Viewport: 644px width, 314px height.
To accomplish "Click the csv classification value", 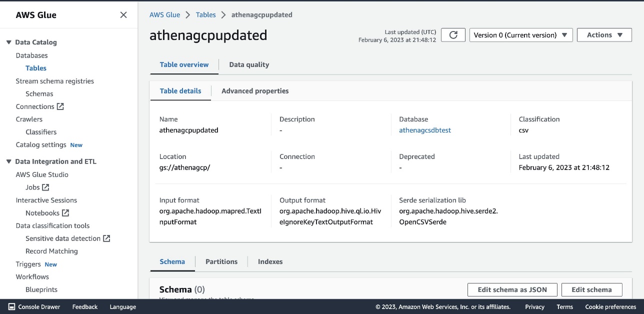I will point(523,130).
